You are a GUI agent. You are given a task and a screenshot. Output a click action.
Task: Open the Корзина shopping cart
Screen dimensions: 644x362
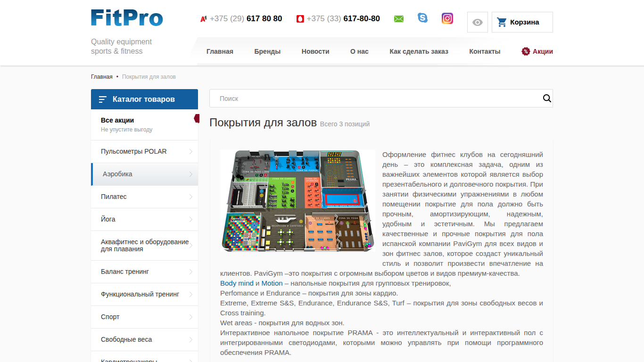click(x=522, y=22)
